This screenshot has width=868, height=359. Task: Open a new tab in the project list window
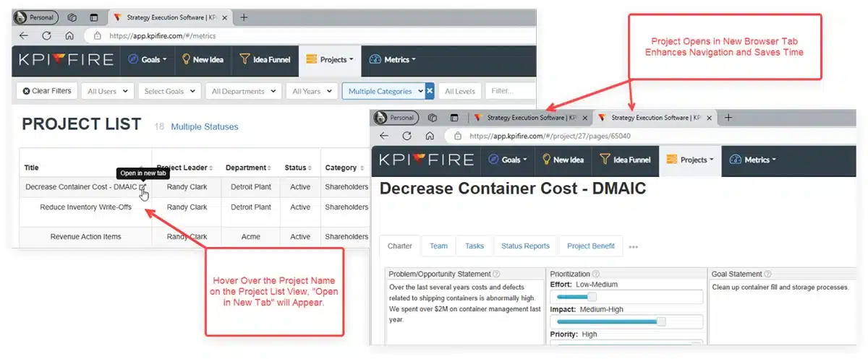click(x=244, y=17)
